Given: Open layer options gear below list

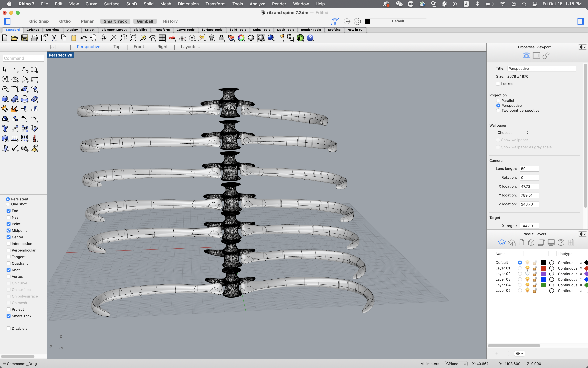Looking at the screenshot, I should 519,353.
